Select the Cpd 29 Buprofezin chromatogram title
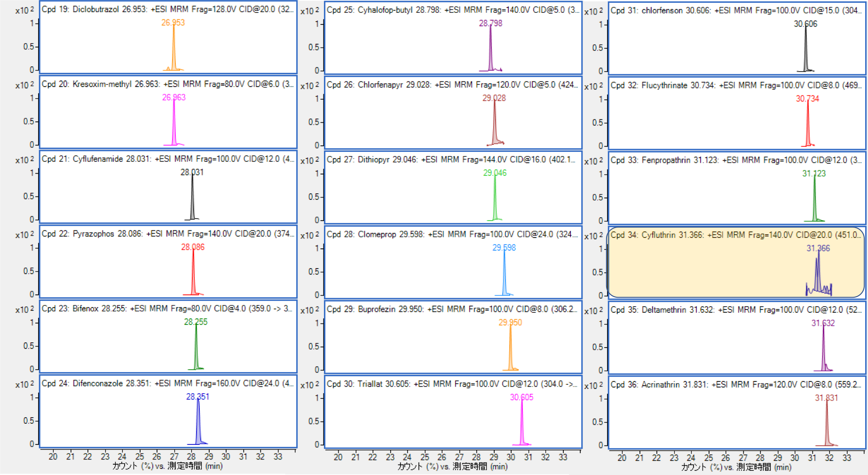The image size is (868, 475). click(453, 309)
